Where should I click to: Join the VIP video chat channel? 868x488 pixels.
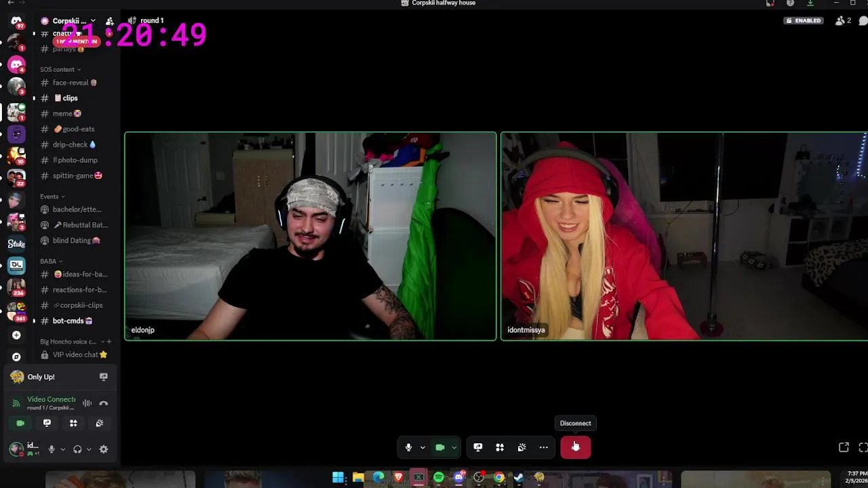coord(75,354)
